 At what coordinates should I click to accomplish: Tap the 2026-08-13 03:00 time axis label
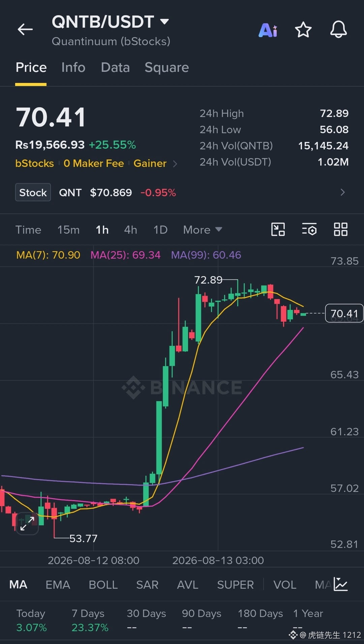[x=218, y=560]
